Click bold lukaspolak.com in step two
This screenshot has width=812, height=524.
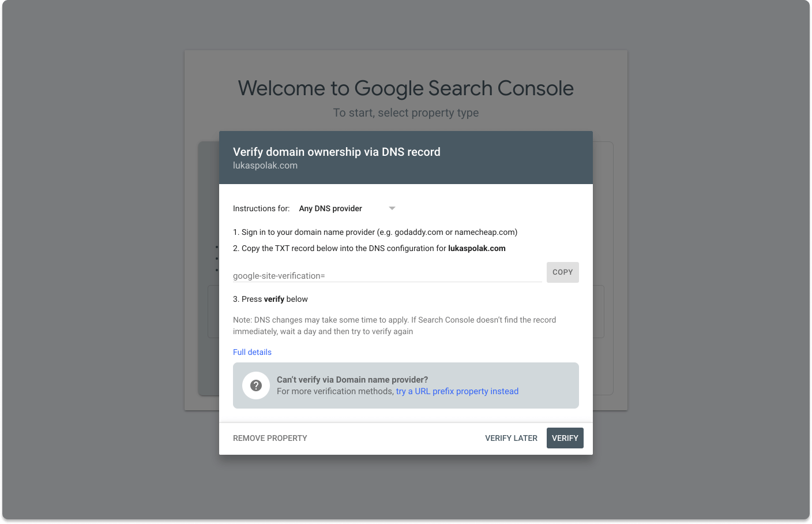(478, 248)
